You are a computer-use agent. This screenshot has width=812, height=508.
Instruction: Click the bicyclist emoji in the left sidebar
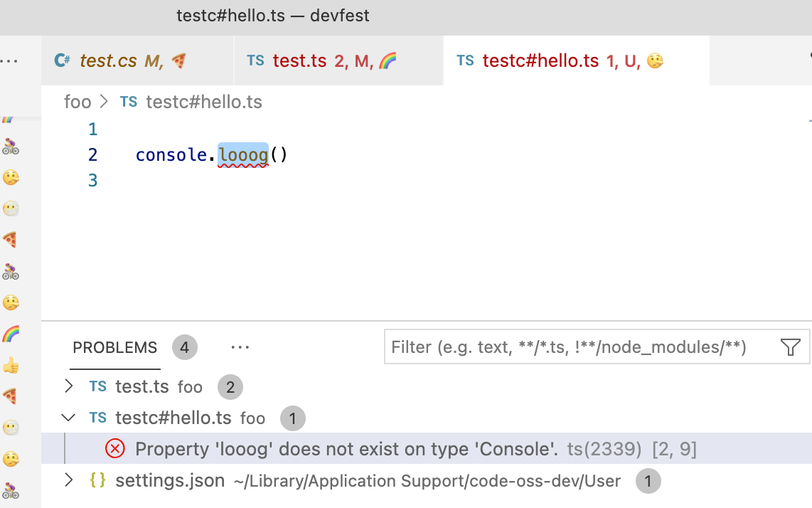click(11, 146)
